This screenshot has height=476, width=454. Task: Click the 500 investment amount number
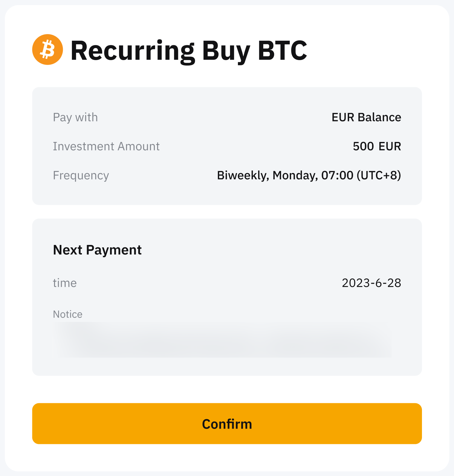pyautogui.click(x=363, y=146)
